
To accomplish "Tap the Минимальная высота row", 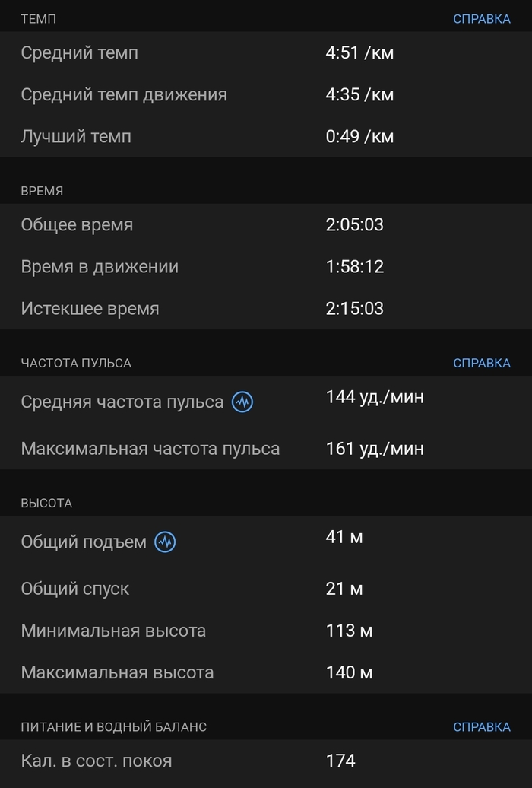I will [266, 631].
